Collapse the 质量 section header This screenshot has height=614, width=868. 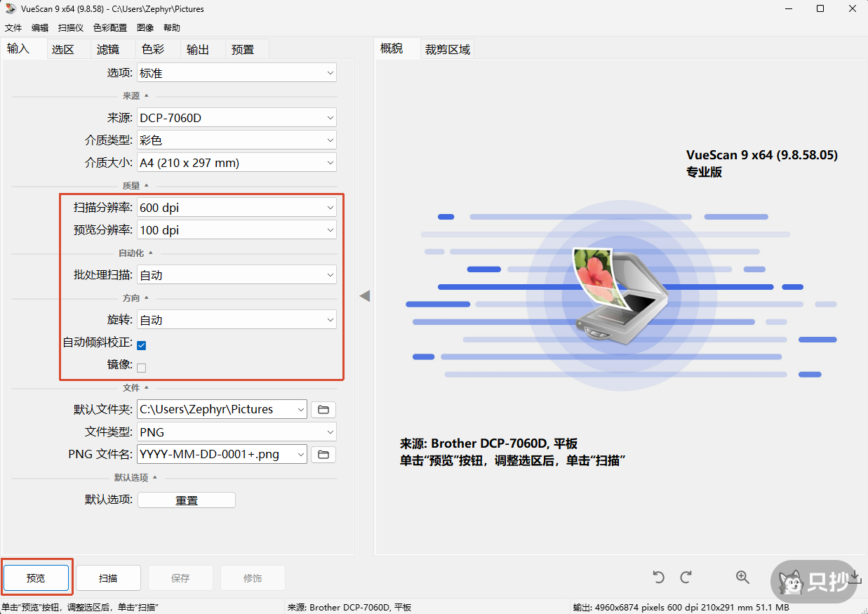point(135,186)
